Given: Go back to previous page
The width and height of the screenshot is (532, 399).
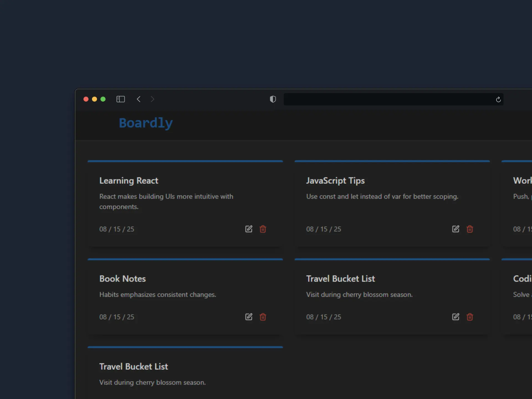Looking at the screenshot, I should (139, 99).
